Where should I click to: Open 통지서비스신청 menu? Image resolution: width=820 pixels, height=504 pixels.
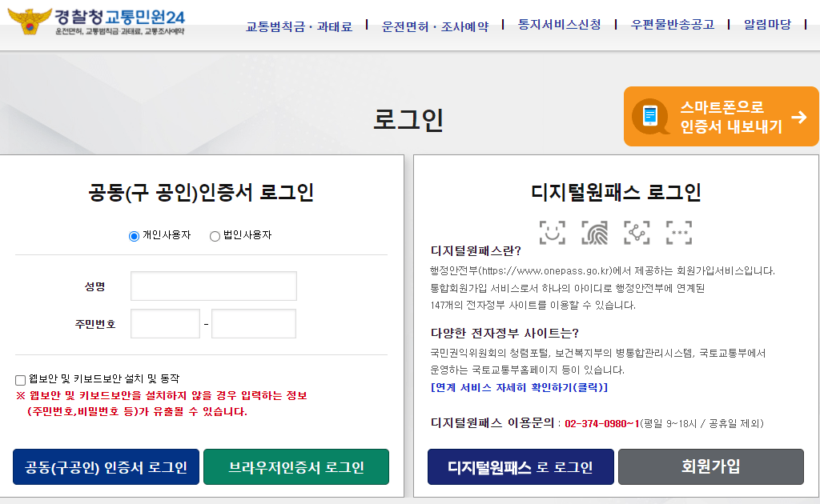[x=559, y=25]
